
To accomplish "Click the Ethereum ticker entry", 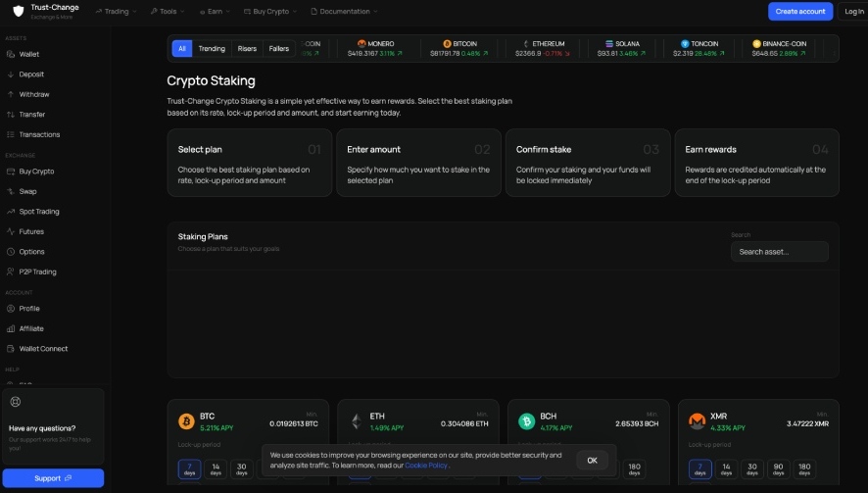I will tap(543, 48).
